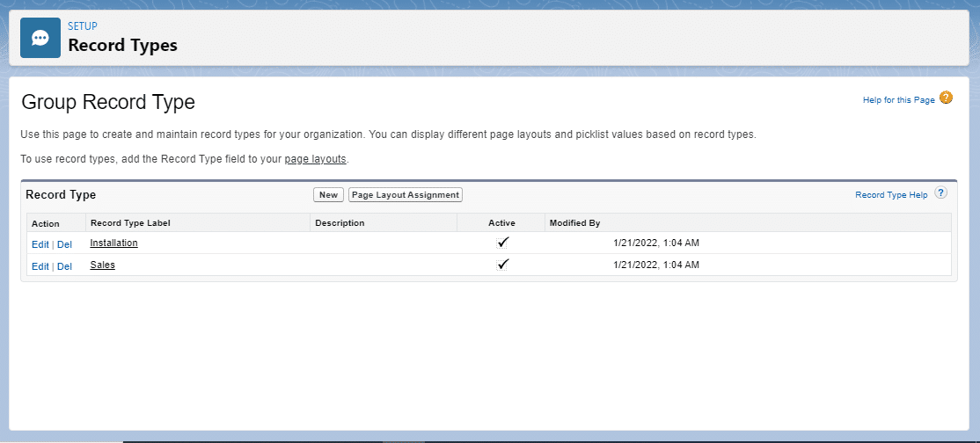This screenshot has height=443, width=980.
Task: Click the Active checkmark for Sales
Action: pyautogui.click(x=501, y=265)
